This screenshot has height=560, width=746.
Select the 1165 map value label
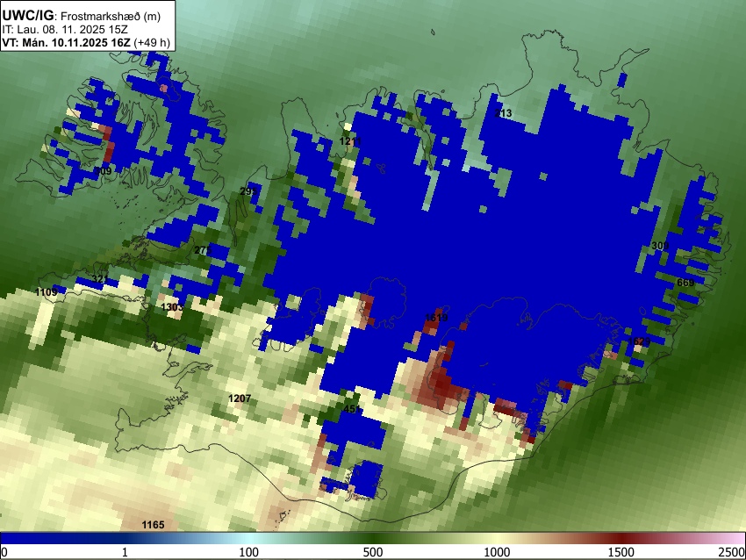(x=154, y=524)
